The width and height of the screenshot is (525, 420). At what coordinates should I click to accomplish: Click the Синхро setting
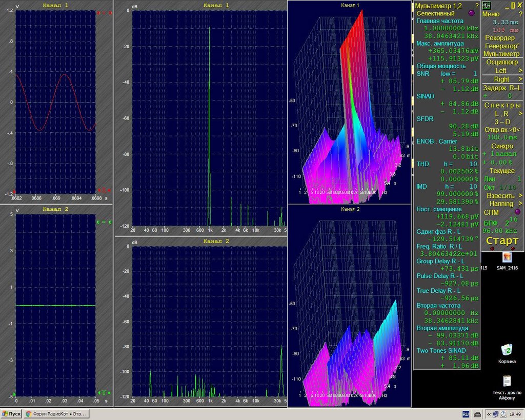[502, 146]
